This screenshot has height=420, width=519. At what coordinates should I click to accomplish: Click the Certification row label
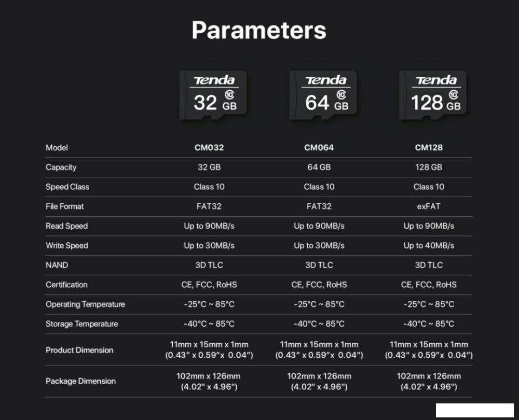66,285
